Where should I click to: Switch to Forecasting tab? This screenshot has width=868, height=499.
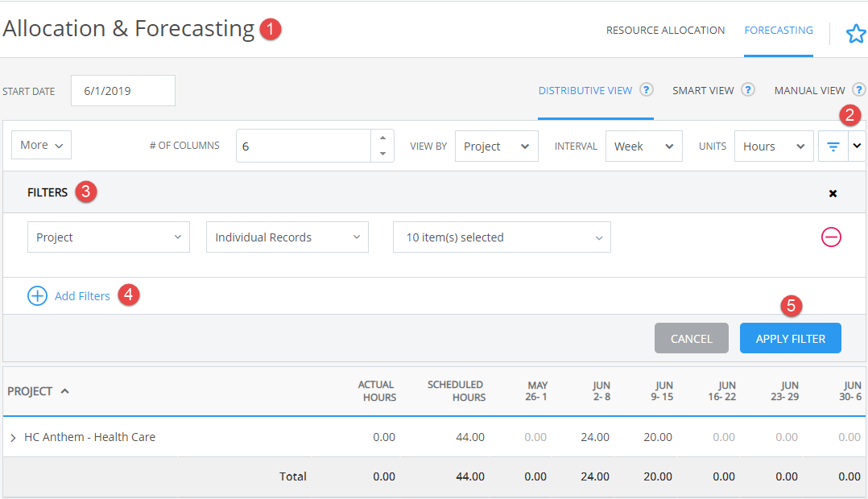[x=779, y=31]
